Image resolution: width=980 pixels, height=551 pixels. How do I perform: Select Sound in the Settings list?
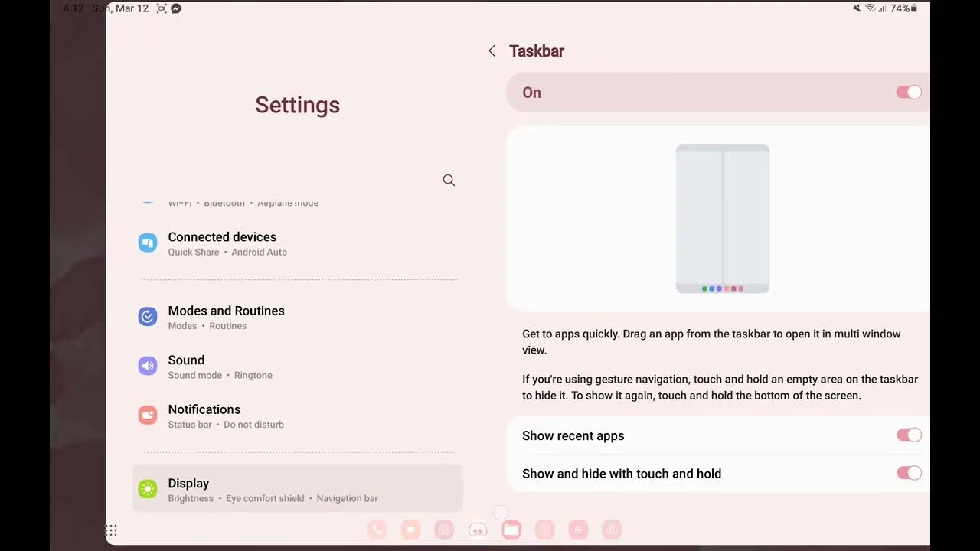click(298, 367)
